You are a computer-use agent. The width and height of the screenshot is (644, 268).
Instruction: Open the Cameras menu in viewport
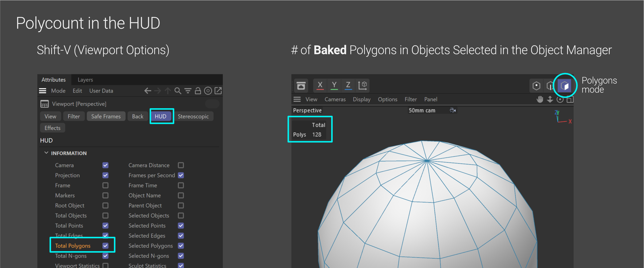pos(335,99)
